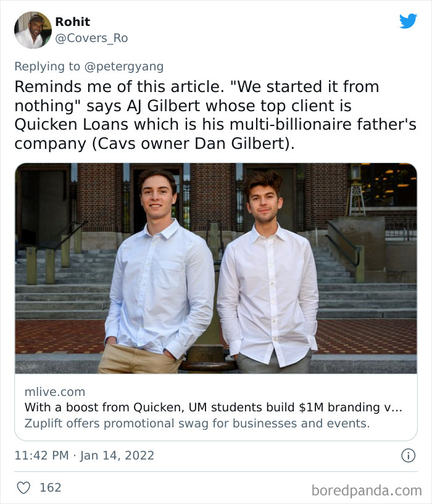Click Rohit's profile avatar
The image size is (432, 504).
(29, 28)
